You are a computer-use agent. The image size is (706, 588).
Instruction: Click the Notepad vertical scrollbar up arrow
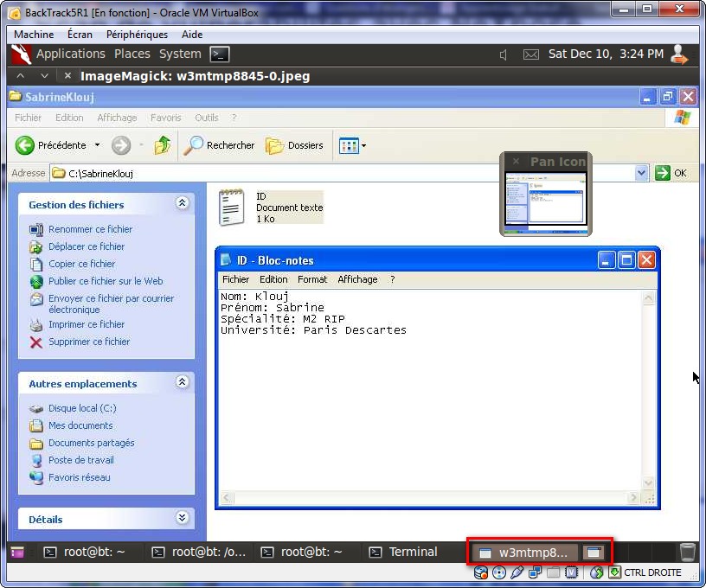648,297
